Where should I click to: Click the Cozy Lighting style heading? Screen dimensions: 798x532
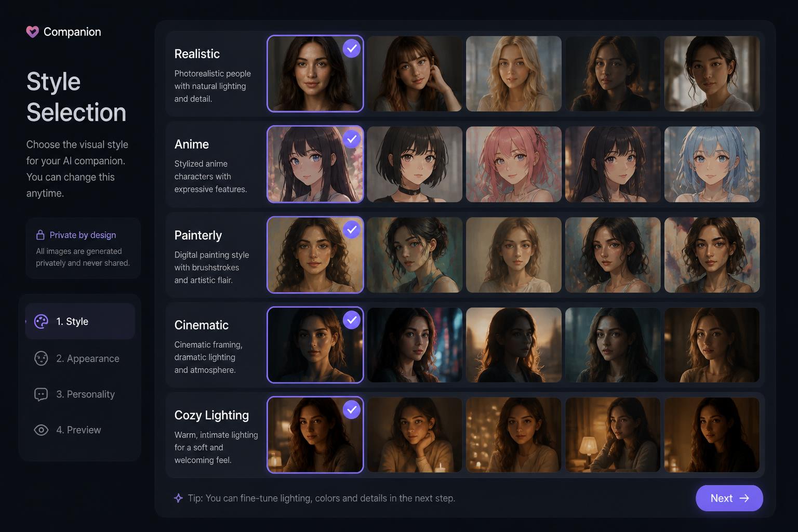click(211, 415)
